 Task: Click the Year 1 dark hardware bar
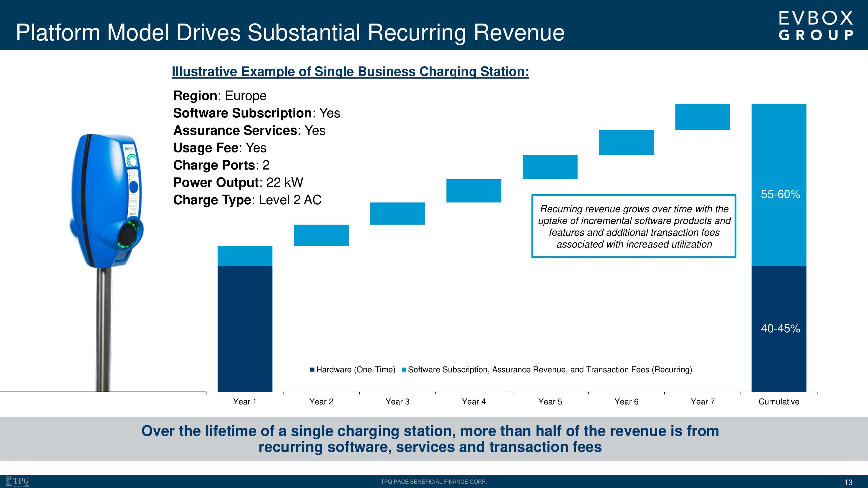245,329
